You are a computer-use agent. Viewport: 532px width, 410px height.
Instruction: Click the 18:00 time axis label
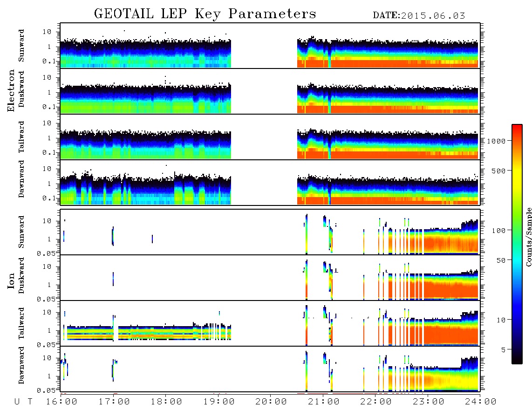[166, 402]
